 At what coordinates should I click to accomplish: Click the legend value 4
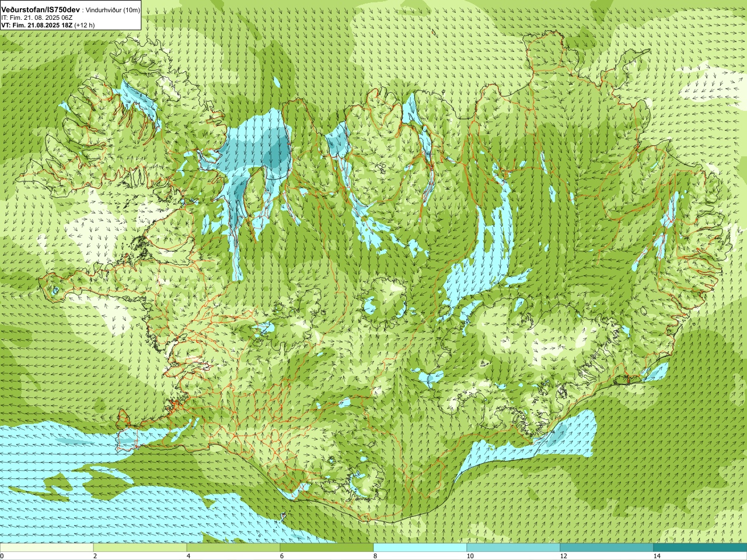[189, 556]
